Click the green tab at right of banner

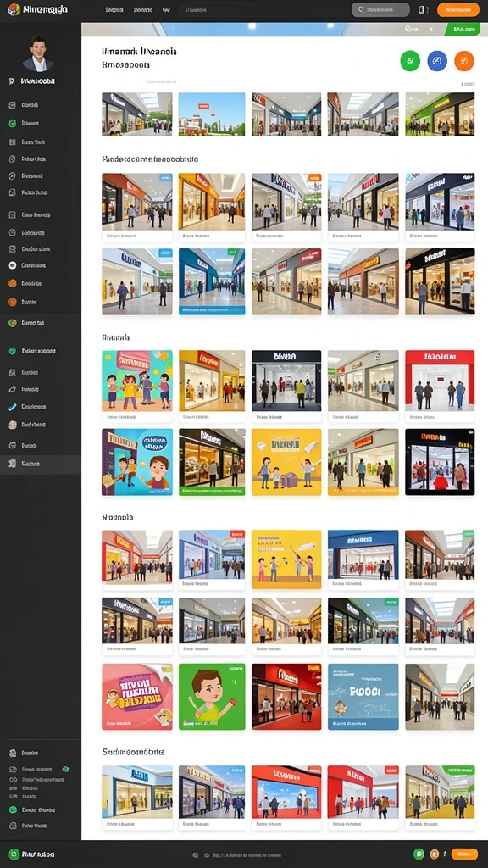coord(463,29)
